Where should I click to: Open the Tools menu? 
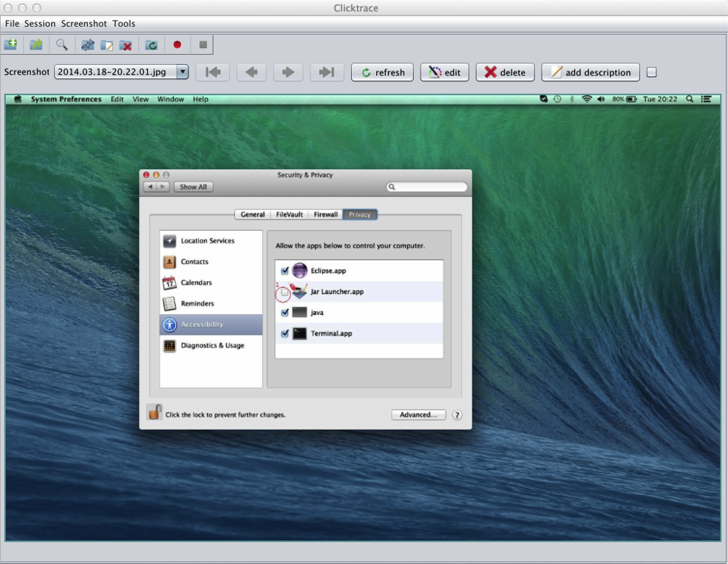(123, 23)
